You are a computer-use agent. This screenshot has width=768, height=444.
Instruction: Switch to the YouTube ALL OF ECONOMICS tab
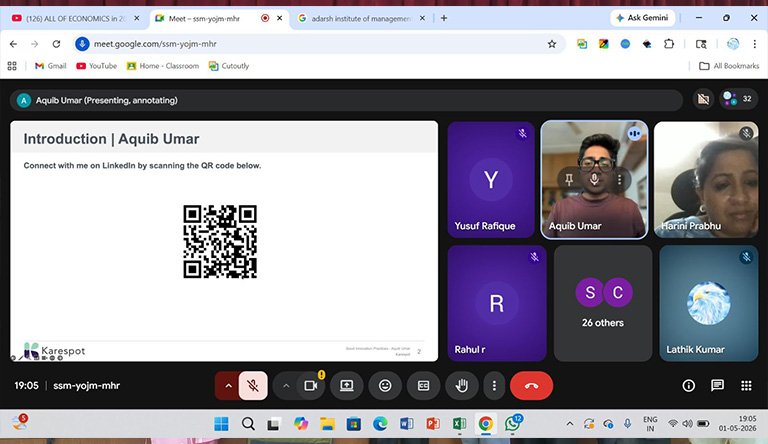[x=76, y=18]
